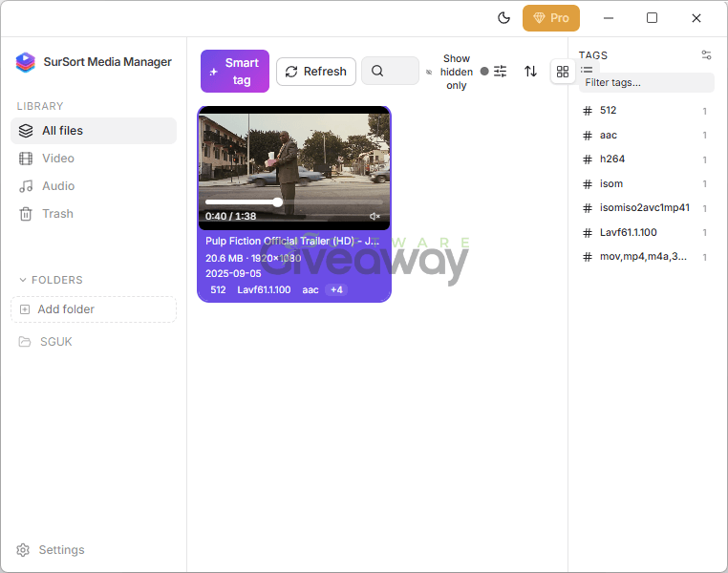The width and height of the screenshot is (728, 573).
Task: Click the 512 tag on the video card
Action: coord(218,290)
